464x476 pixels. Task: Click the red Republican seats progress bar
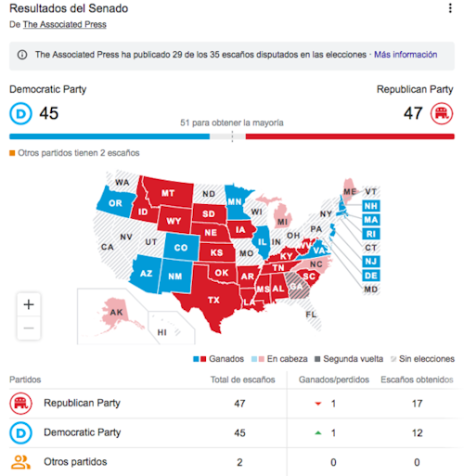coord(350,136)
